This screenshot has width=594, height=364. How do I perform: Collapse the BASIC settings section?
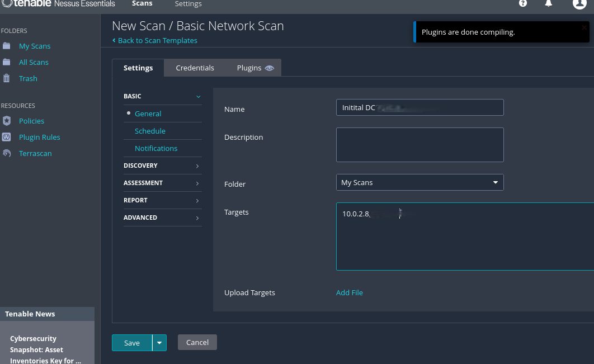(x=198, y=96)
